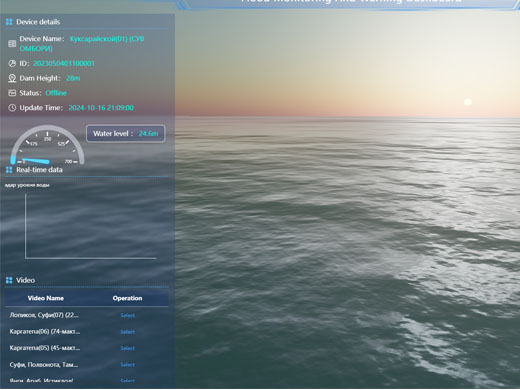Viewport: 520px width, 390px height.
Task: Select the Каргатепа(05) video
Action: click(127, 348)
